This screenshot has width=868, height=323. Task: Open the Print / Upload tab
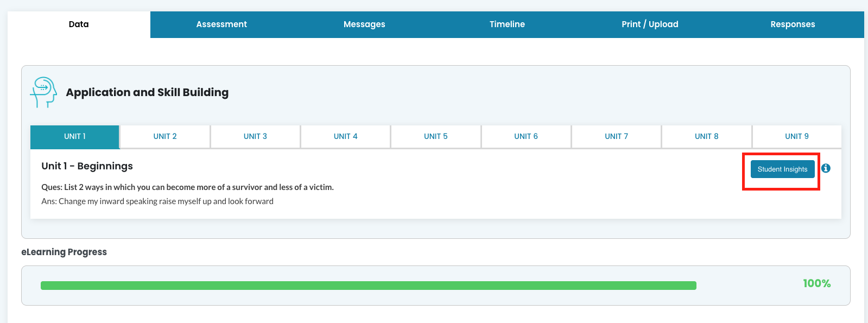coord(650,24)
